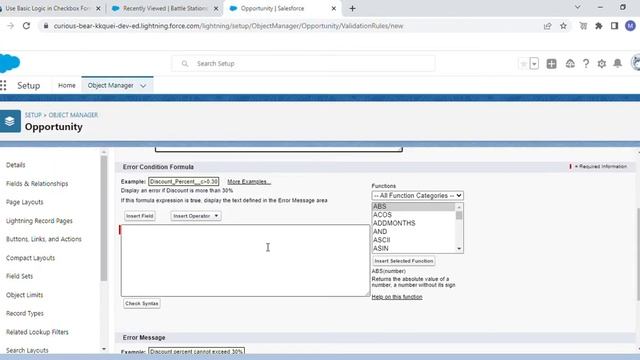Click the browser address bar URL
Screen dimensions: 640x360
coord(228,26)
